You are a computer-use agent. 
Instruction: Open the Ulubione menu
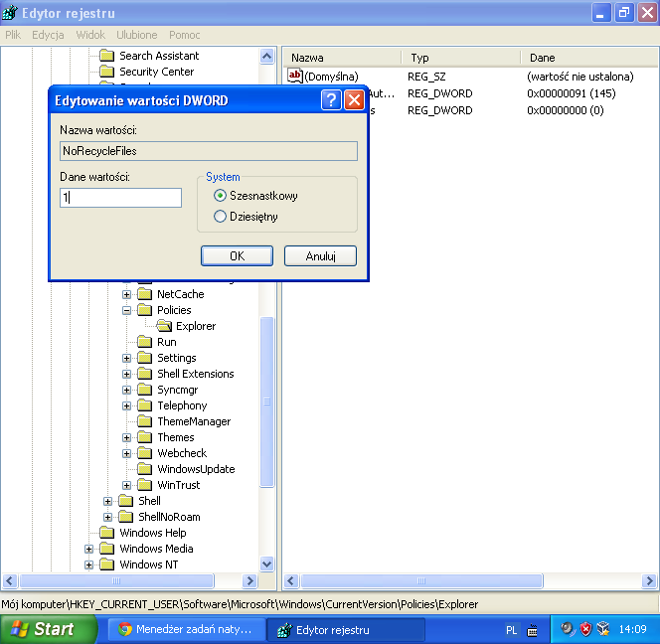coord(136,35)
